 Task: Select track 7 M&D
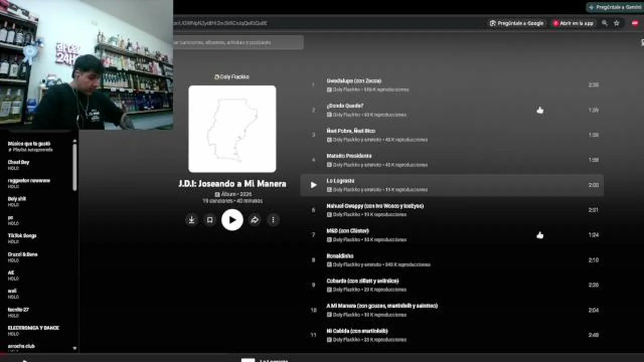(452, 235)
